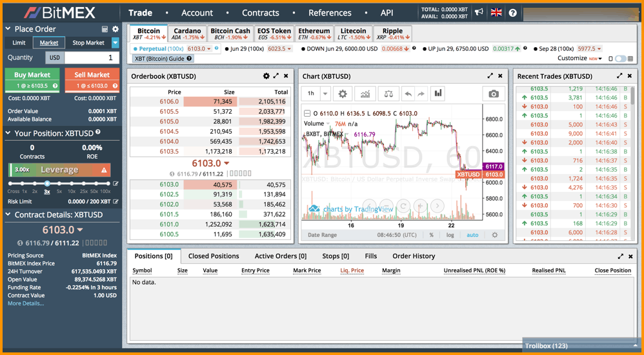Expand the Positions panel to fullscreen
This screenshot has width=644, height=355.
click(621, 256)
